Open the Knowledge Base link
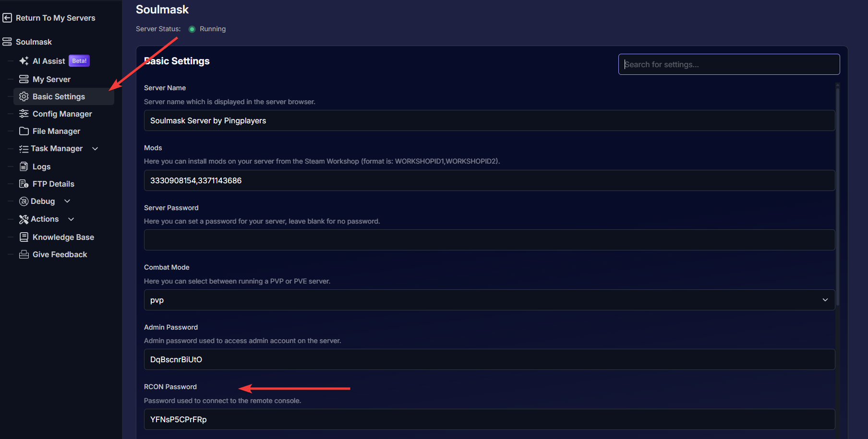 pos(63,237)
